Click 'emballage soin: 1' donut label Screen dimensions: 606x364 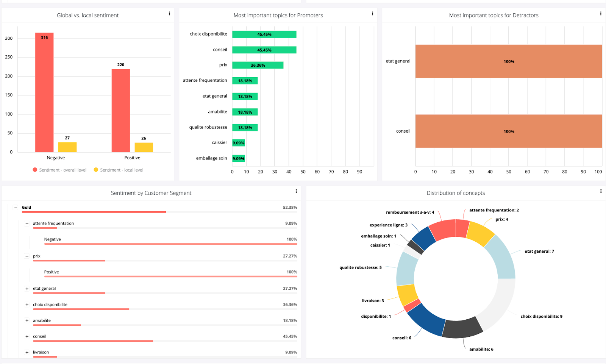coord(379,236)
